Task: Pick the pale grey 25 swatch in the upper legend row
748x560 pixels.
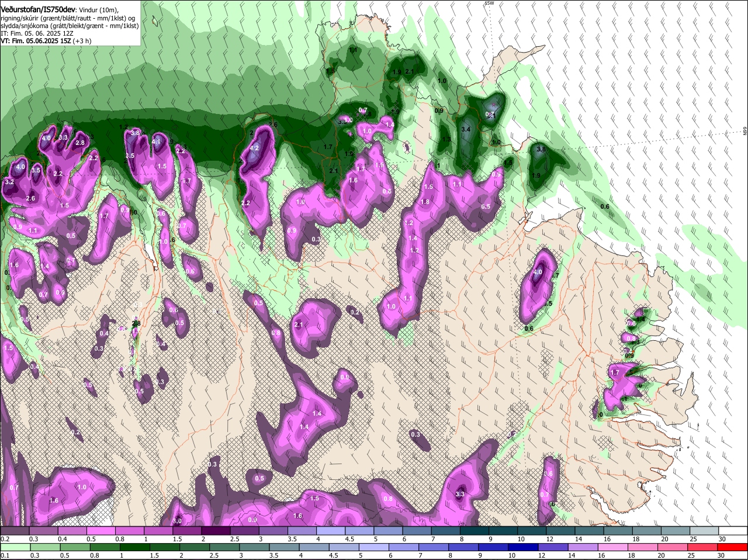Action: [x=704, y=531]
